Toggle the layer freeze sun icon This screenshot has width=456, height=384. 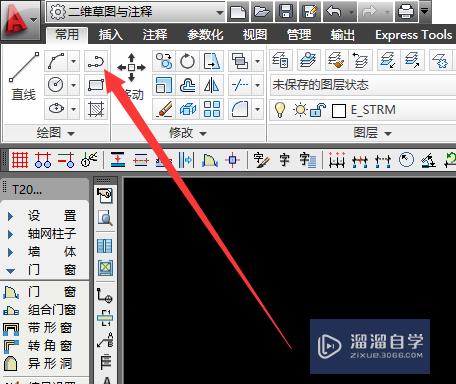pos(300,110)
